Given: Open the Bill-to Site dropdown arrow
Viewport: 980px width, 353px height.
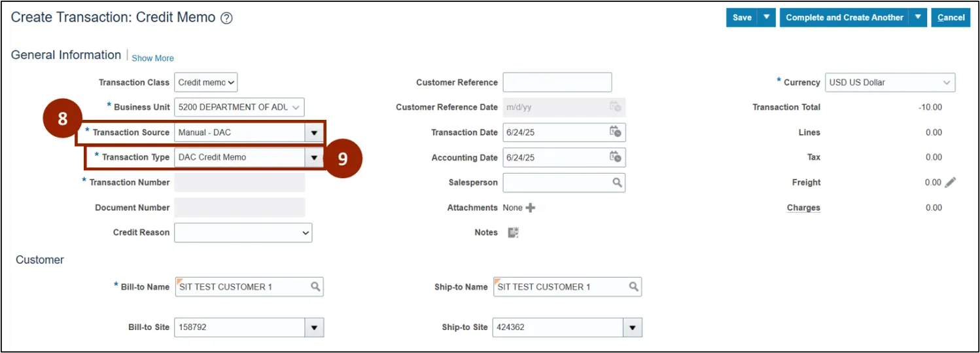Looking at the screenshot, I should tap(314, 327).
